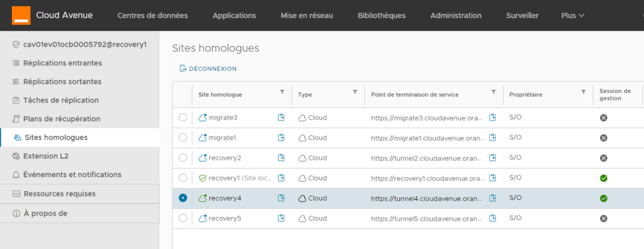This screenshot has width=644, height=249.
Task: Select the recovery2 row radio button
Action: [x=183, y=157]
